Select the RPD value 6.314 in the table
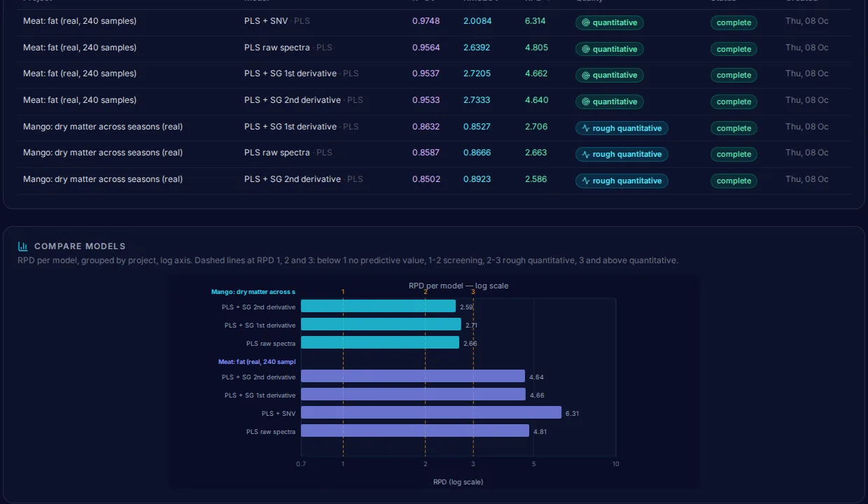Image resolution: width=868 pixels, height=504 pixels. (535, 21)
